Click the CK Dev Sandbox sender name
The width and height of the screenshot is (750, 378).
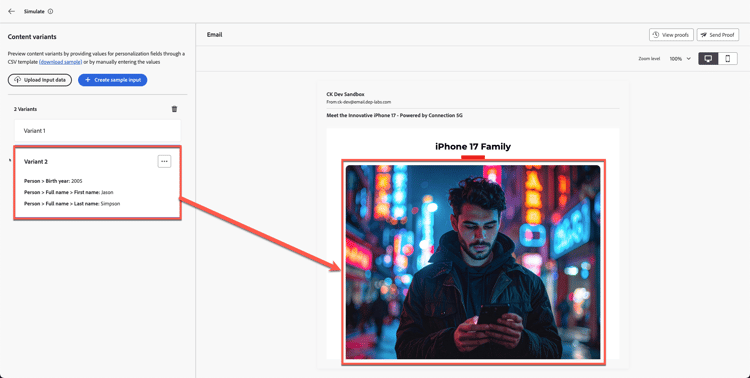(x=345, y=95)
